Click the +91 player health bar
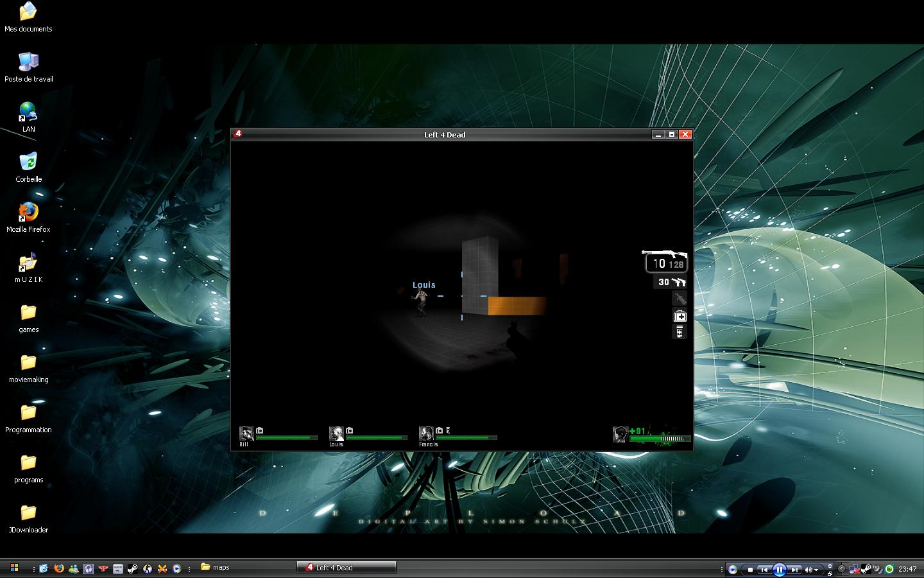This screenshot has width=924, height=578. (x=660, y=439)
